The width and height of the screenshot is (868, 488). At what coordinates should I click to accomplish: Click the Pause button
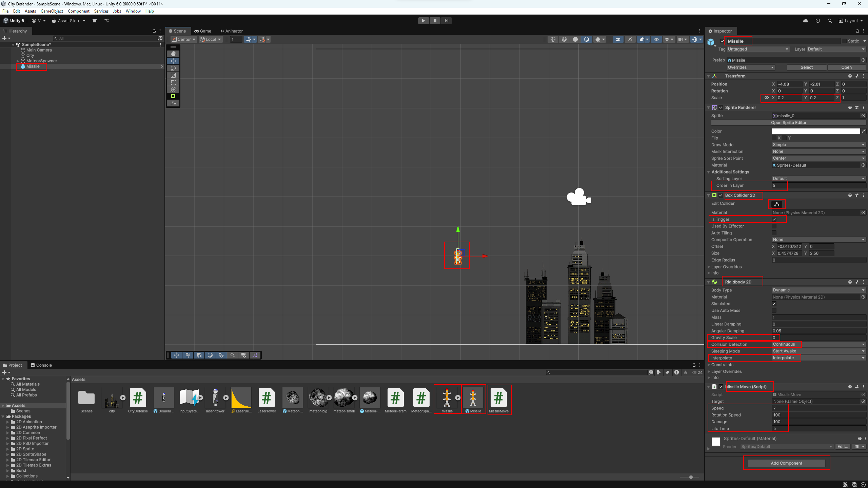[x=435, y=21]
